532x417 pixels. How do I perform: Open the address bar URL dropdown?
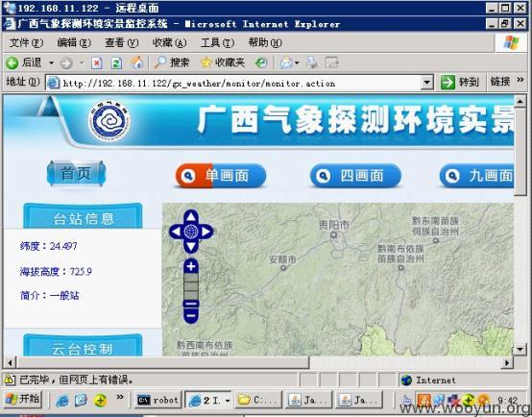click(x=426, y=83)
